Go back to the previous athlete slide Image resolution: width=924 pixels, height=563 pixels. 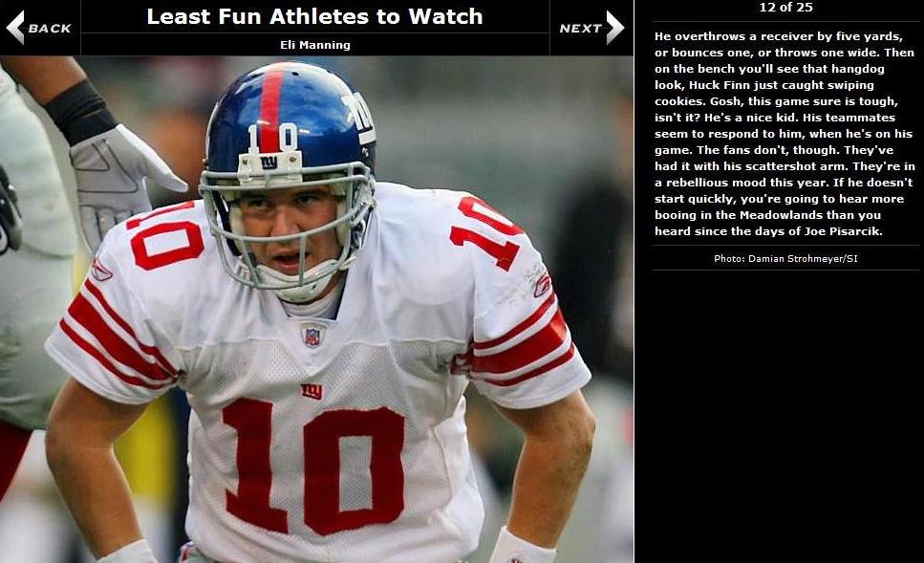tap(39, 28)
